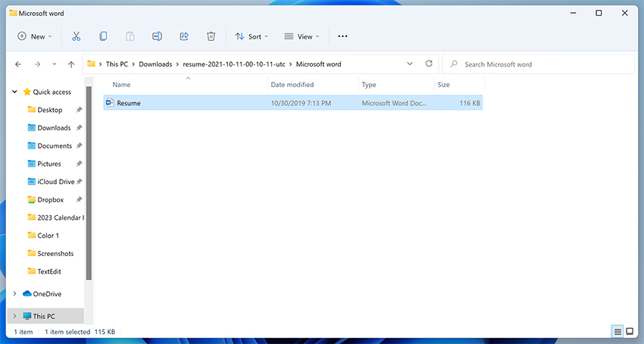
Task: Open the New item dropdown
Action: tap(35, 36)
